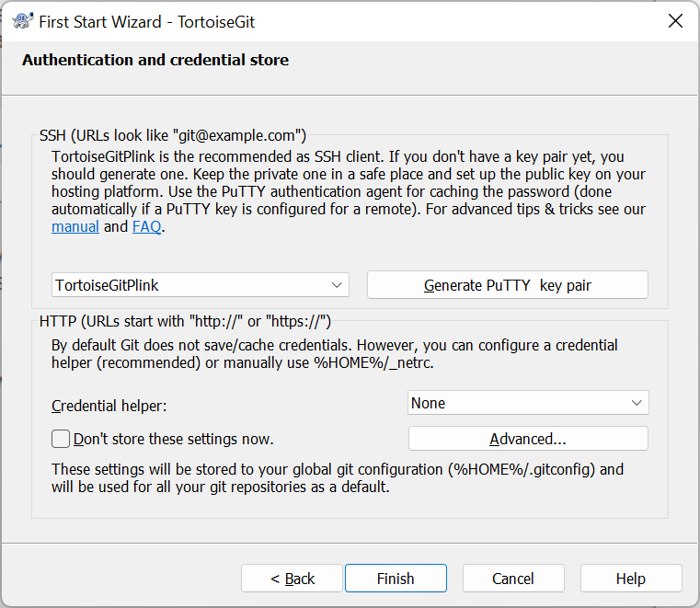
Task: Open the manual link
Action: [75, 227]
